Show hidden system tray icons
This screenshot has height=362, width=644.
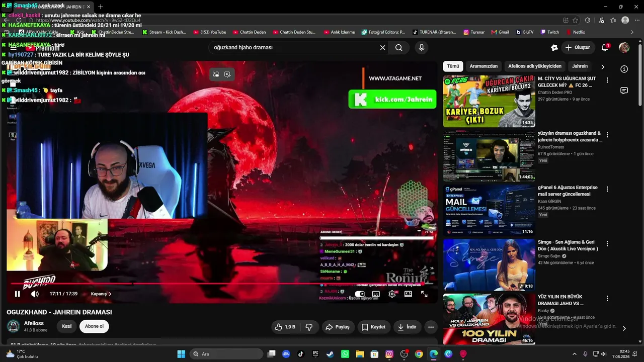[x=575, y=354]
